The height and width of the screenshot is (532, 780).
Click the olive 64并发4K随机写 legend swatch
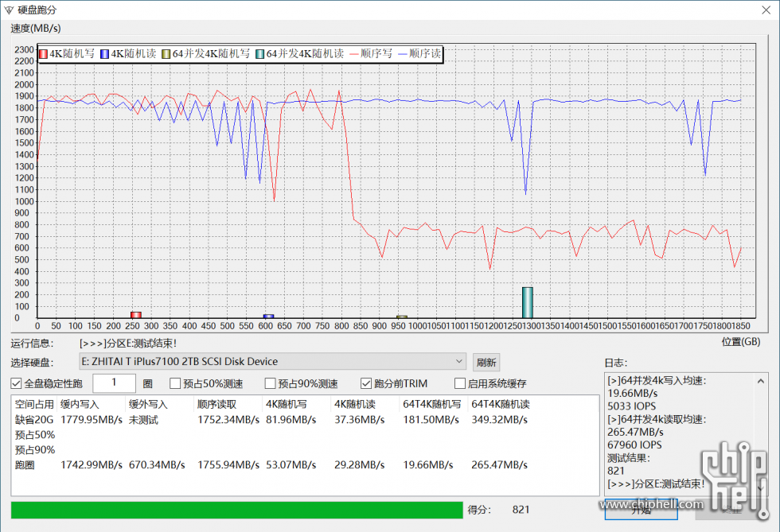pyautogui.click(x=166, y=54)
